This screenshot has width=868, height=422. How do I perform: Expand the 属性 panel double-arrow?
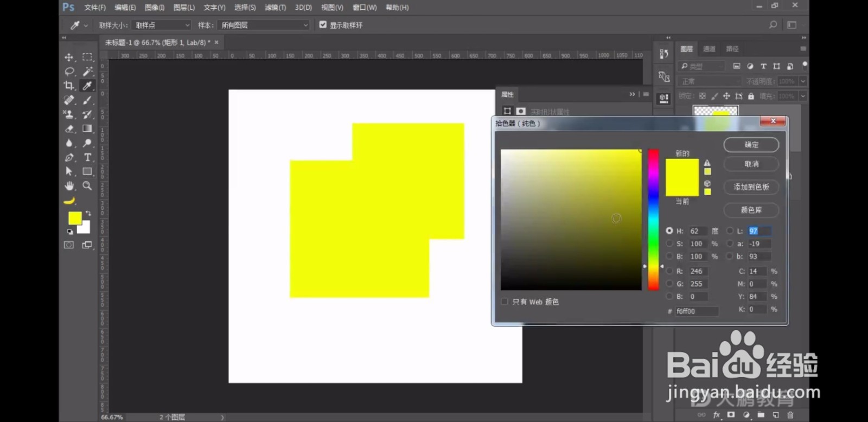pos(632,94)
